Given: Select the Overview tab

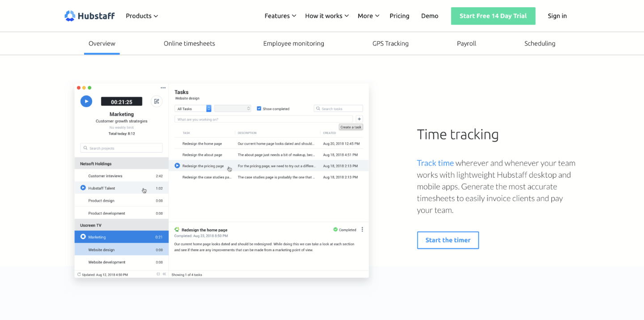Looking at the screenshot, I should (x=102, y=43).
